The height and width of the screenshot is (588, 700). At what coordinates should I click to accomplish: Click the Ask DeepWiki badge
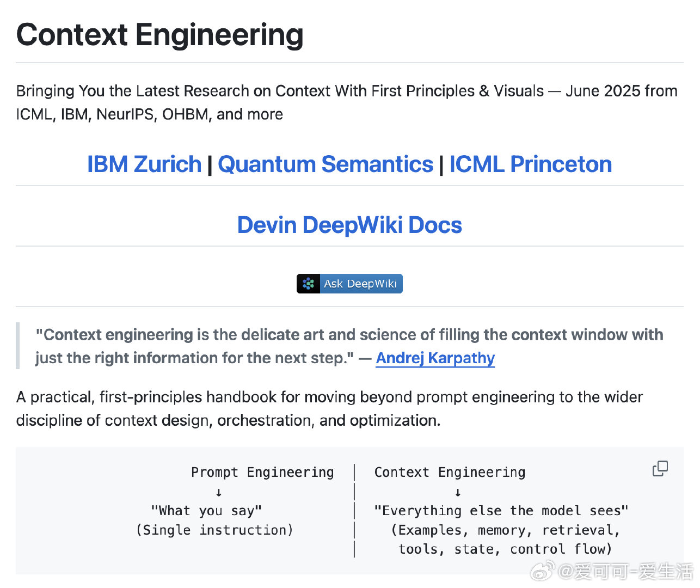(349, 284)
